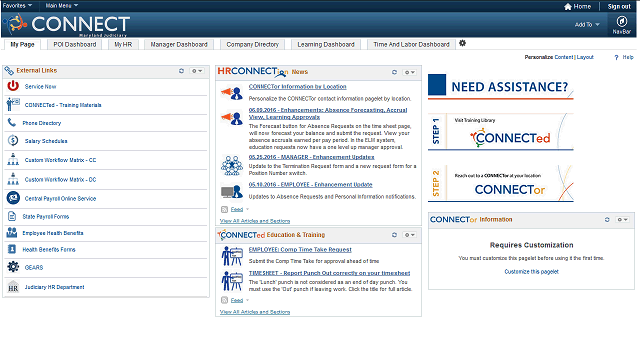Expand the Add To dropdown
The height and width of the screenshot is (360, 640).
point(587,24)
